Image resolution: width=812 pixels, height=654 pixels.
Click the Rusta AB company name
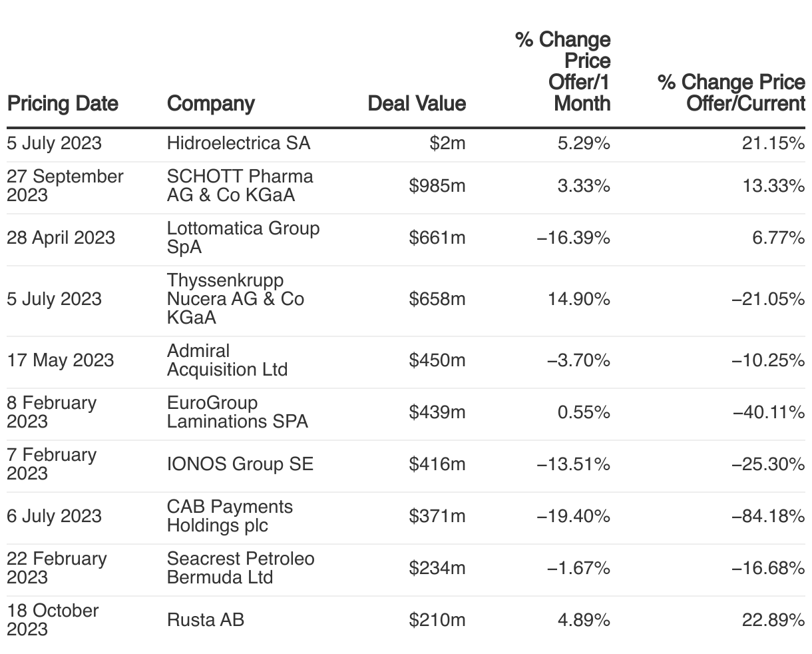tap(206, 620)
